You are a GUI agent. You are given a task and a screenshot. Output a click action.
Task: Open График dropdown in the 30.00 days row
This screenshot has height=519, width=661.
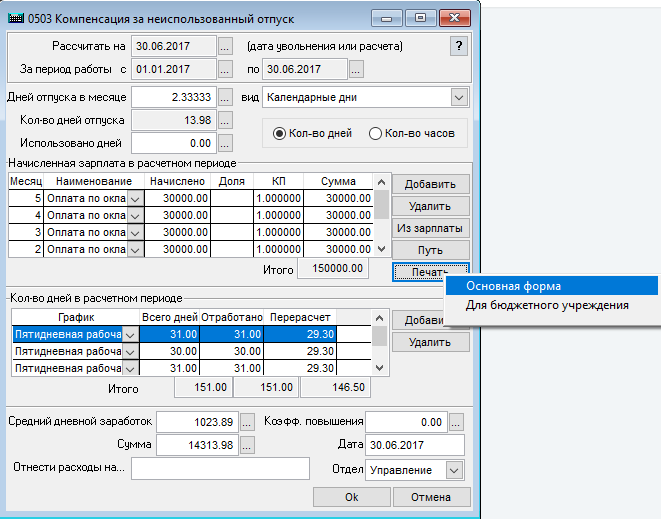pyautogui.click(x=130, y=352)
